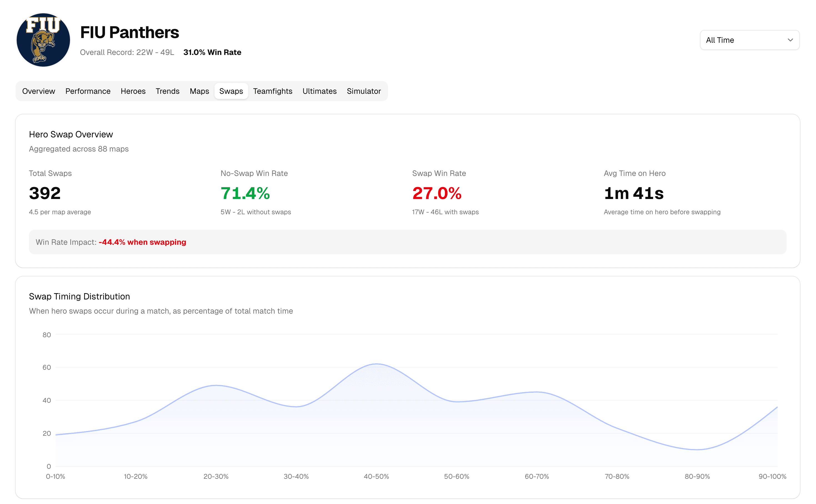816x504 pixels.
Task: Click the chevron arrow in time selector
Action: [x=790, y=40]
